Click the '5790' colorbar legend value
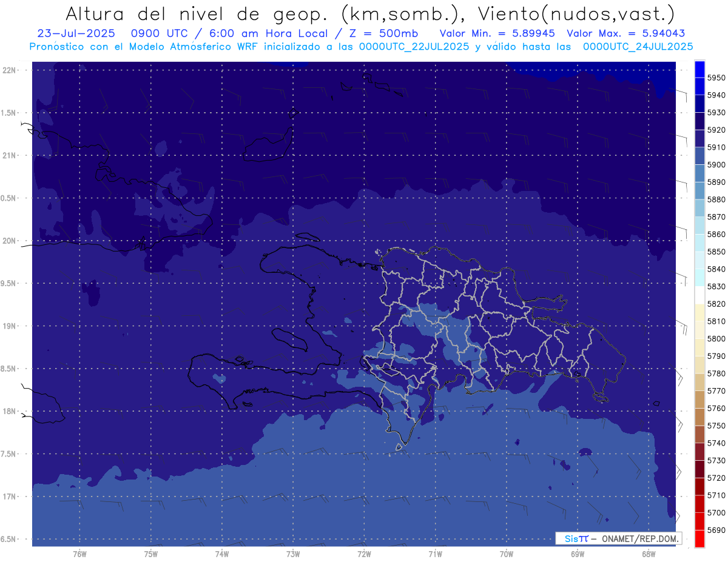Image resolution: width=728 pixels, height=562 pixels. pos(716,356)
